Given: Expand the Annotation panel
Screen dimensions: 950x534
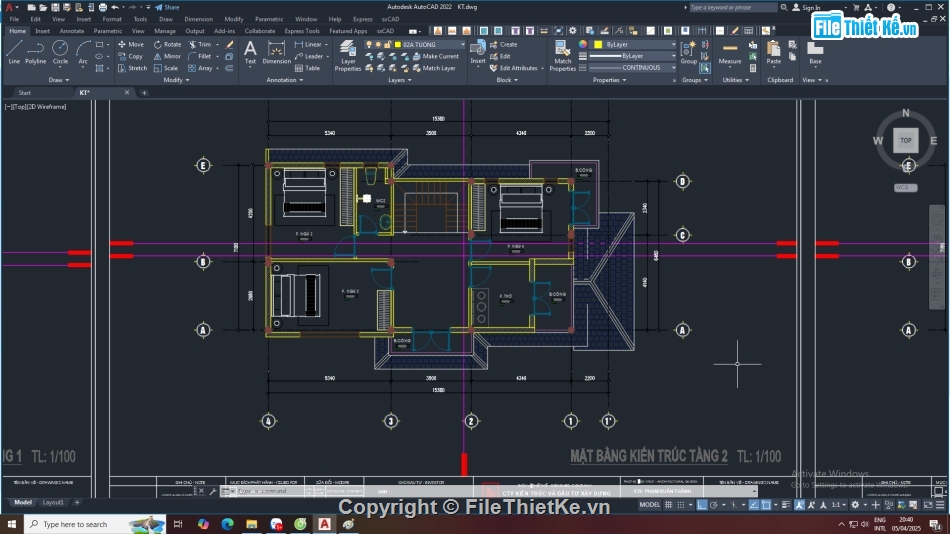Looking at the screenshot, I should [x=284, y=80].
